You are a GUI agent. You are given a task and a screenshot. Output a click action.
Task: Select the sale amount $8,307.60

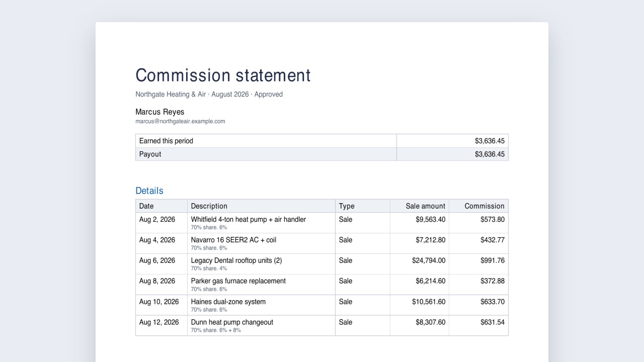point(431,323)
